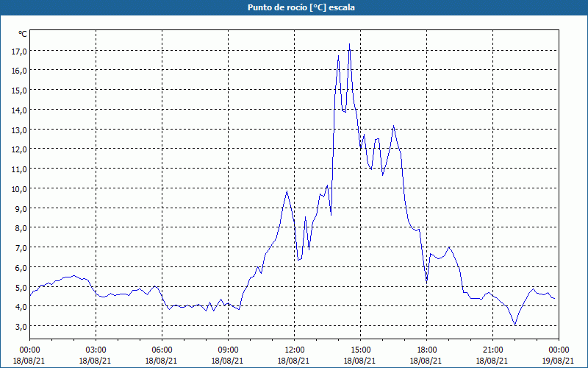This screenshot has width=588, height=368.
Task: Click the 6,0 y-axis label
Action: 21,267
